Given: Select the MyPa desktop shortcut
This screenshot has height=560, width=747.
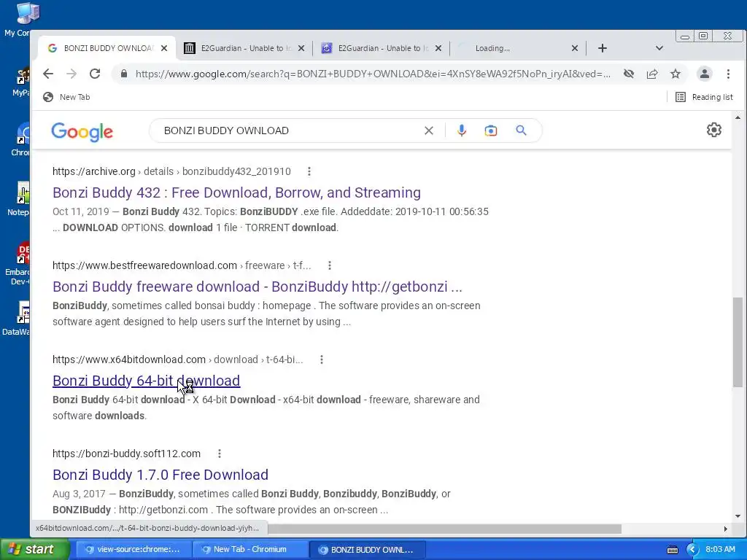Looking at the screenshot, I should [x=21, y=80].
